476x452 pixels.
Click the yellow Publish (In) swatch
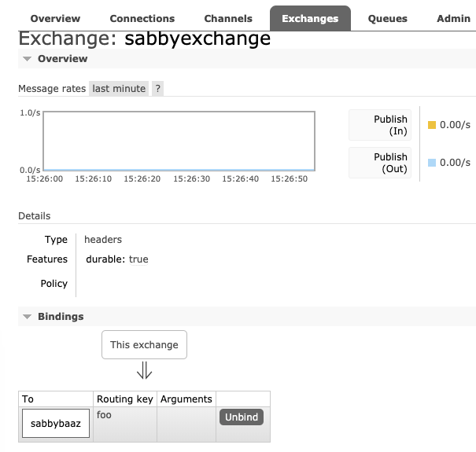(x=432, y=125)
